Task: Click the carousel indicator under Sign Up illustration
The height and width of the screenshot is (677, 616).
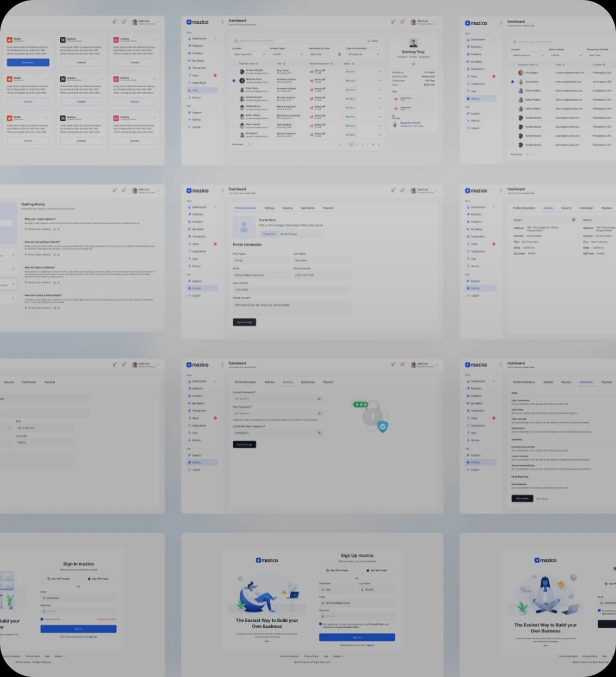Action: point(267,641)
